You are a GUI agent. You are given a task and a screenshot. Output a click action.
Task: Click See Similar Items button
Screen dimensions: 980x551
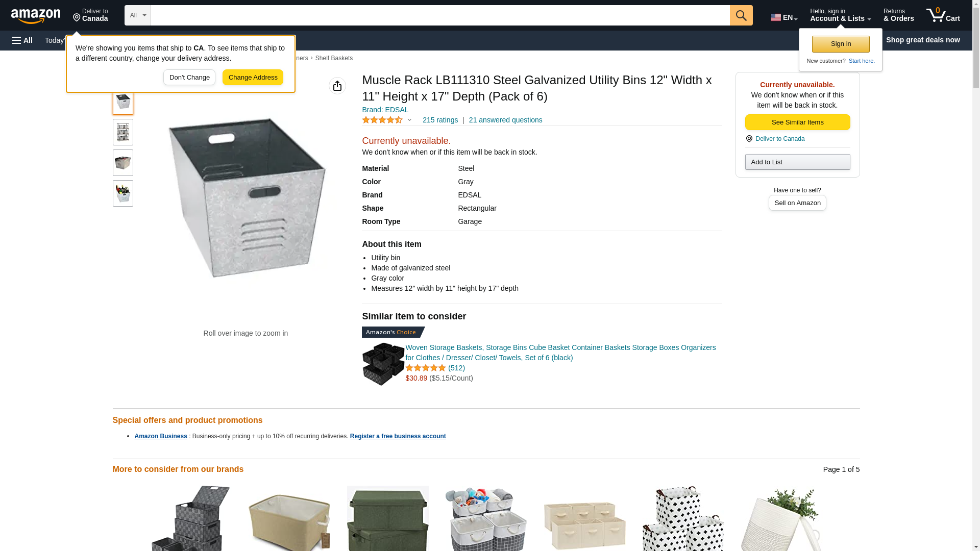click(797, 122)
